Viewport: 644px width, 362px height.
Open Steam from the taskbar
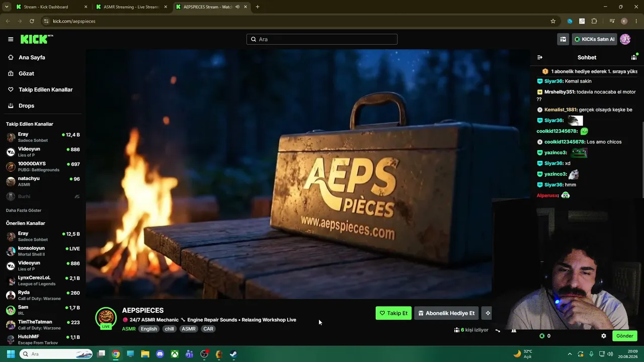(x=233, y=354)
